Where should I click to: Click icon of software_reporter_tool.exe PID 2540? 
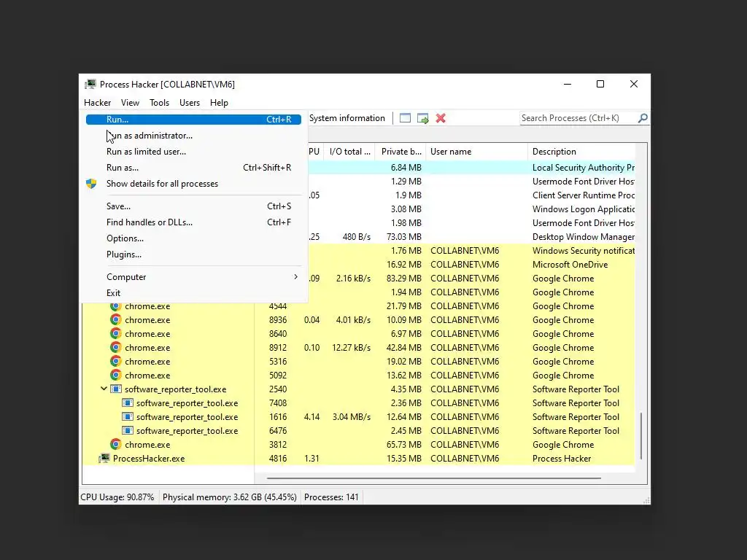click(x=116, y=389)
